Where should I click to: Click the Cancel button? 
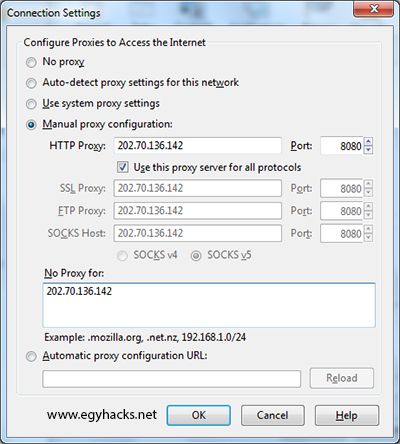[273, 415]
